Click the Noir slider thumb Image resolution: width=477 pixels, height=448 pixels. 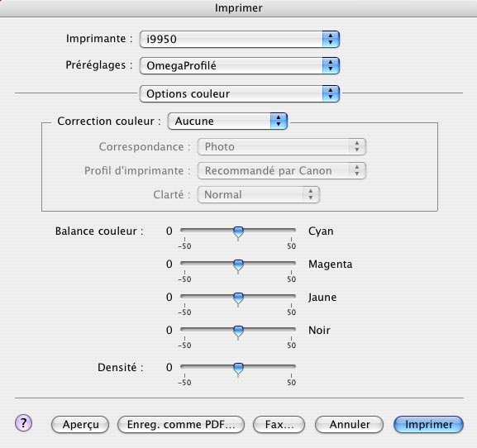238,331
